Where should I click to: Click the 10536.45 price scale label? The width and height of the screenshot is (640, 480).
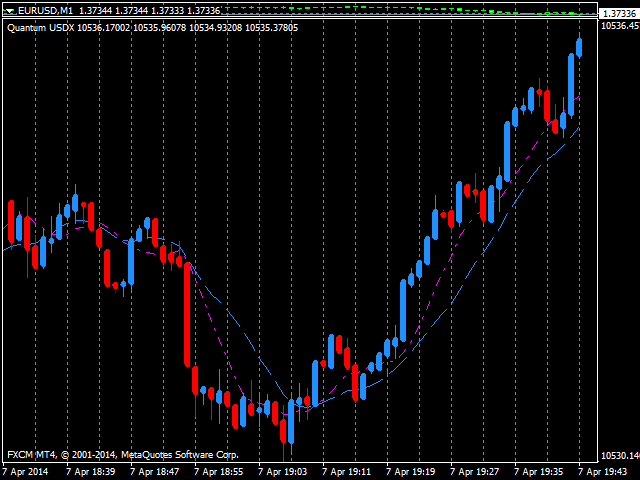click(x=619, y=27)
